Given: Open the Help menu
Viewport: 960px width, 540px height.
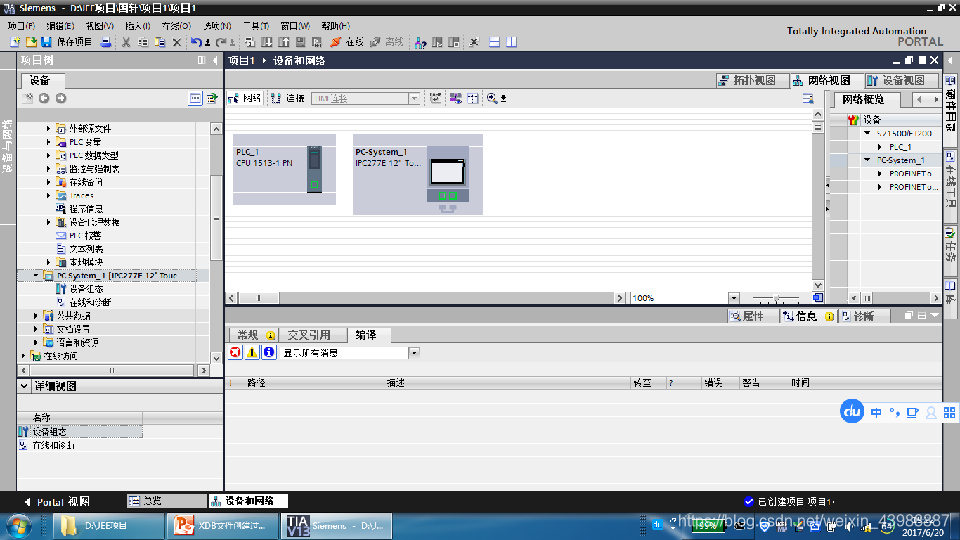Looking at the screenshot, I should pyautogui.click(x=336, y=26).
